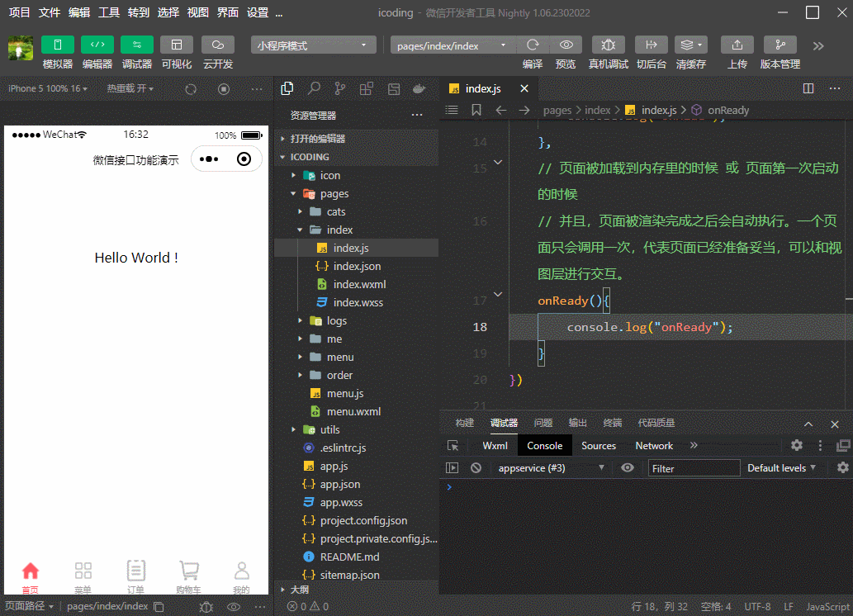
Task: Switch to the 问题 problems tab
Action: [543, 423]
